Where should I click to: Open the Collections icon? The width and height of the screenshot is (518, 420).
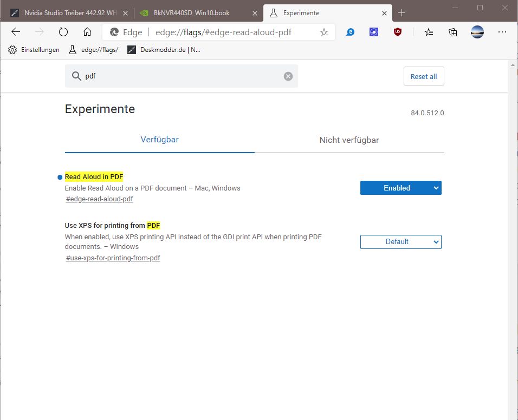[452, 32]
